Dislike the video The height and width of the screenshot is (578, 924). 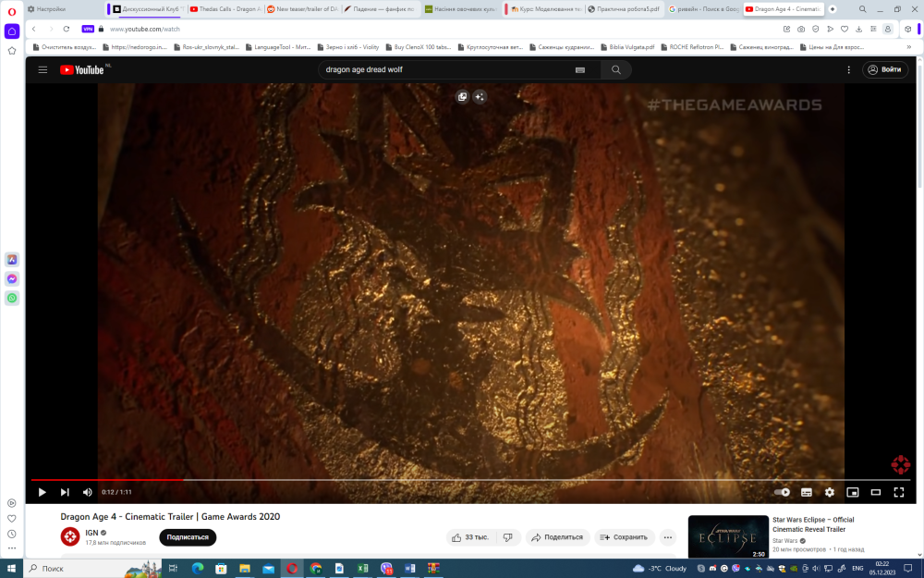[x=507, y=537]
